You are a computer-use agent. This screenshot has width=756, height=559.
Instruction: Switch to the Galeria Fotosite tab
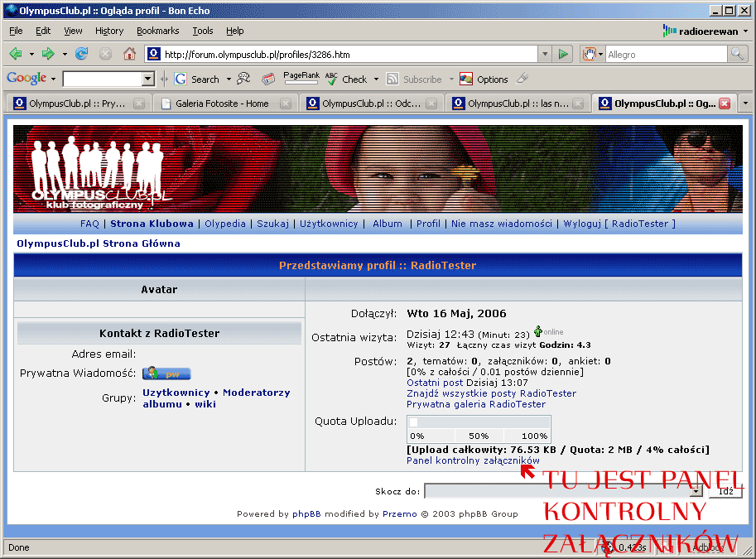pos(222,104)
